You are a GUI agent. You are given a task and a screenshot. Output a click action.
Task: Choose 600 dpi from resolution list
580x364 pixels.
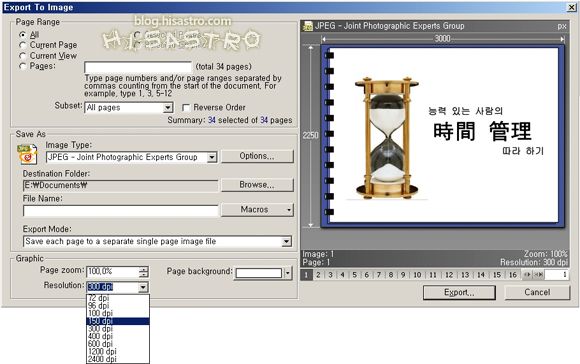tap(118, 344)
